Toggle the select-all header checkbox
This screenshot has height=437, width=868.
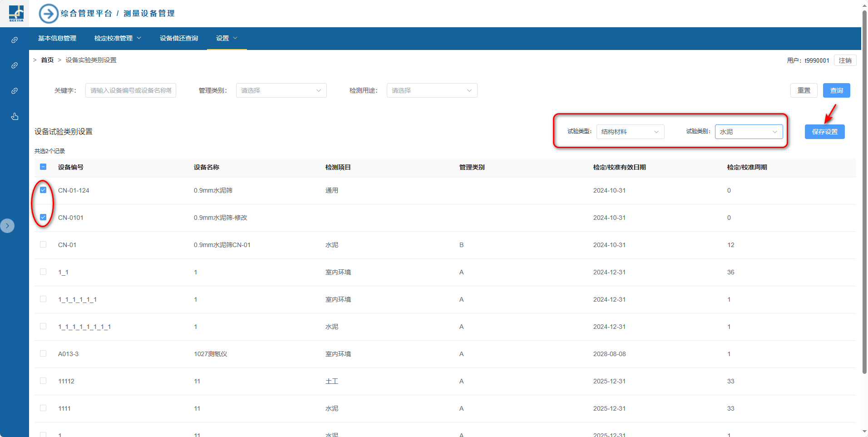[43, 167]
